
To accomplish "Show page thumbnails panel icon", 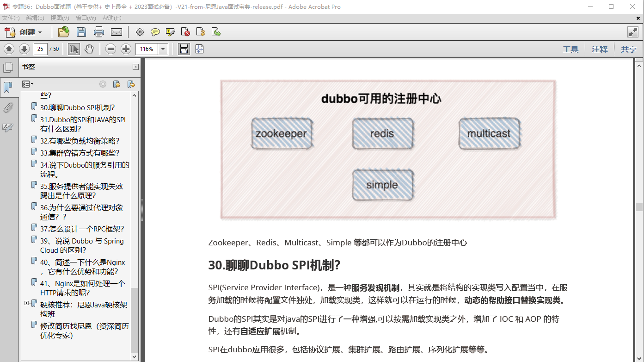I will click(8, 68).
